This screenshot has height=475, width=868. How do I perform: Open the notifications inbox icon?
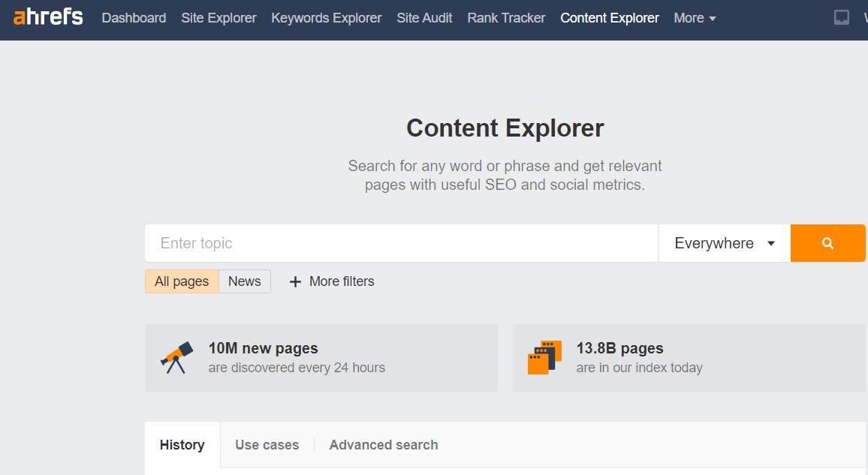click(x=842, y=18)
